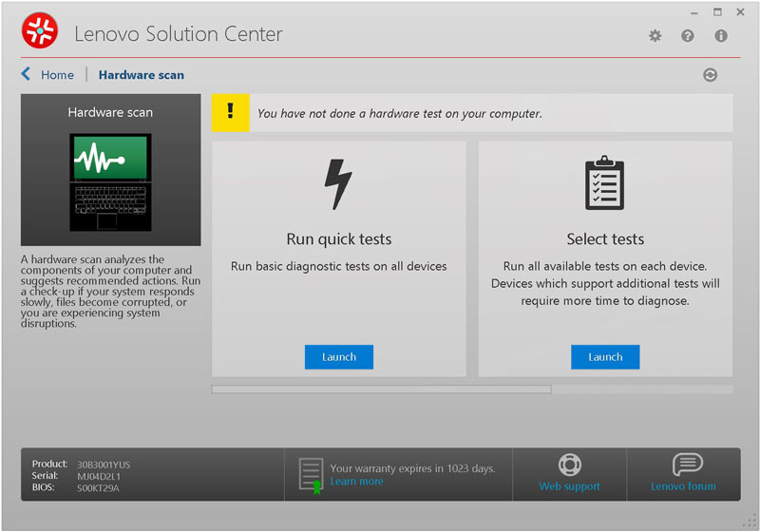Click 'Run basic diagnostic tests on all devices'

[x=339, y=267]
